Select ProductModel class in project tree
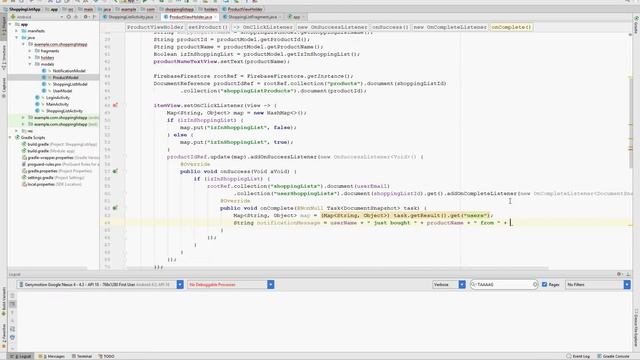 point(65,78)
